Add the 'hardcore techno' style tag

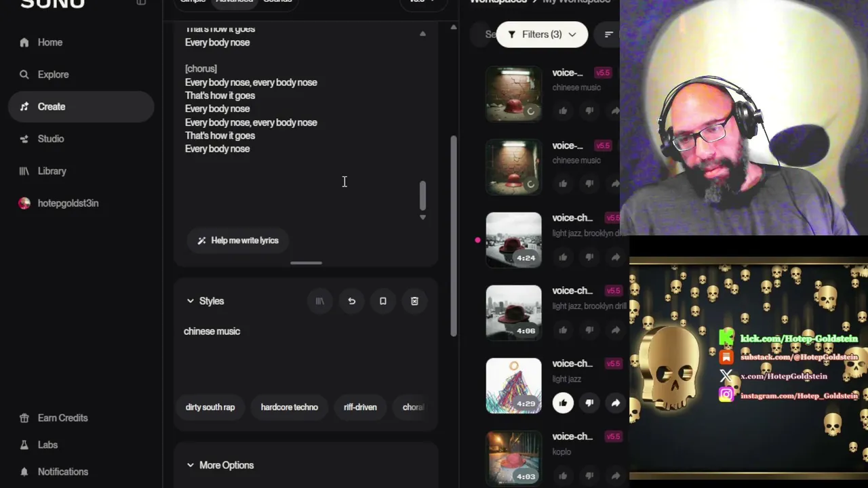point(290,407)
